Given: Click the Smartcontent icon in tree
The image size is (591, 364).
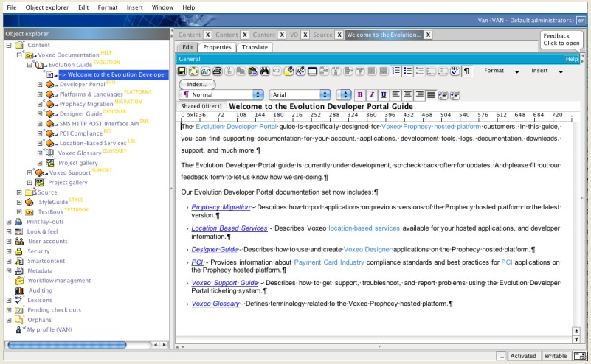Looking at the screenshot, I should coord(19,261).
